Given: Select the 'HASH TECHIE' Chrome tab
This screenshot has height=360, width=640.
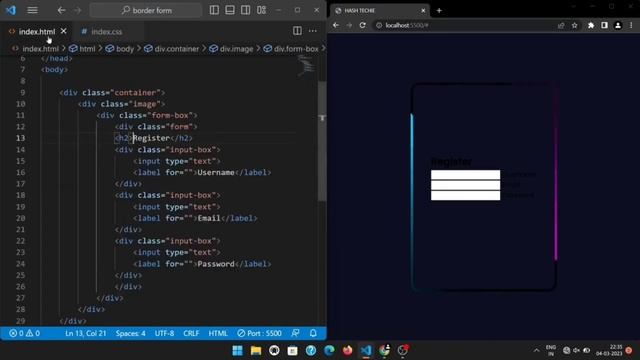Looking at the screenshot, I should click(380, 11).
